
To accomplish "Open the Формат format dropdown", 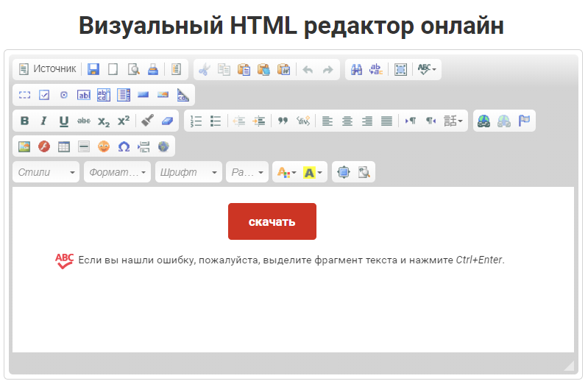I will pyautogui.click(x=117, y=172).
